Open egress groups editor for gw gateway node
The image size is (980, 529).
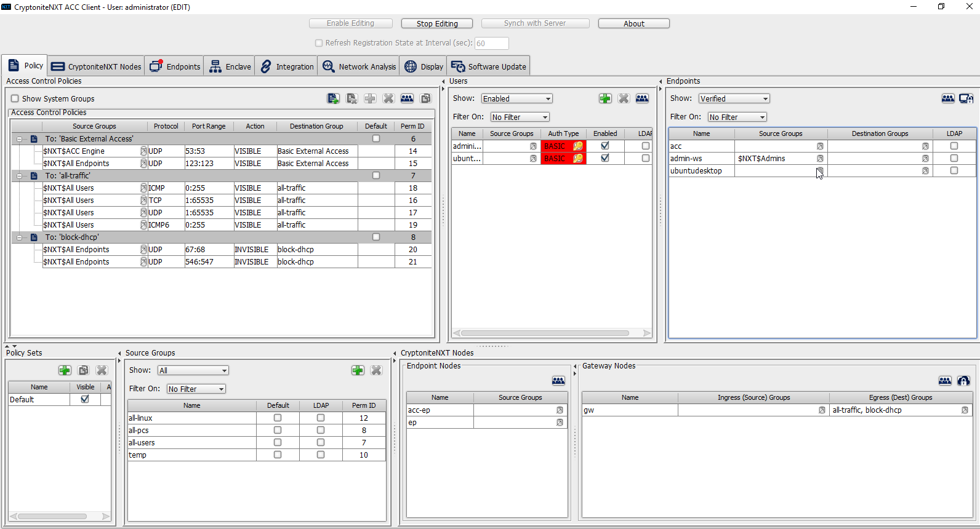965,410
